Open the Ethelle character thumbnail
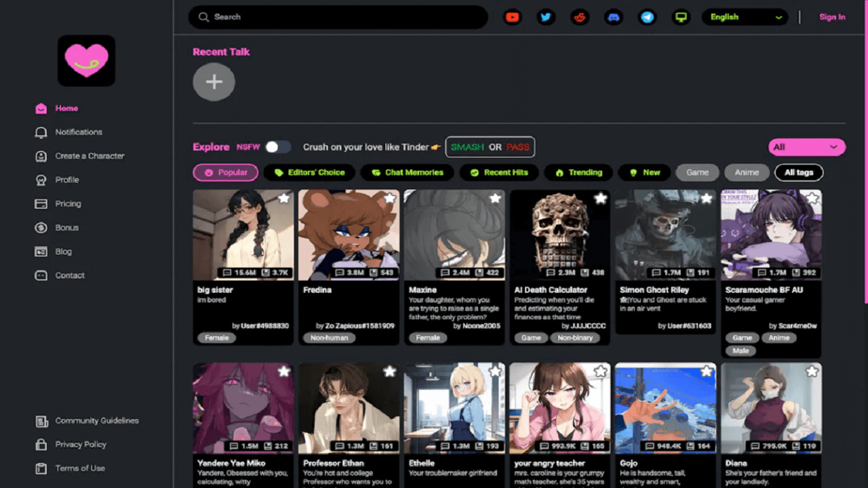The height and width of the screenshot is (488, 868). click(454, 408)
